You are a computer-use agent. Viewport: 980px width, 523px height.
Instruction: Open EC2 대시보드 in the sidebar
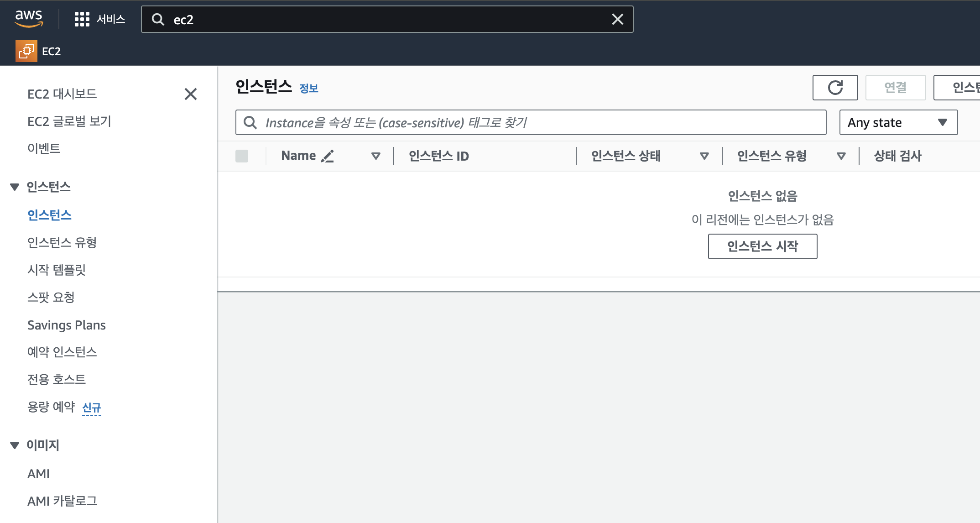point(62,94)
